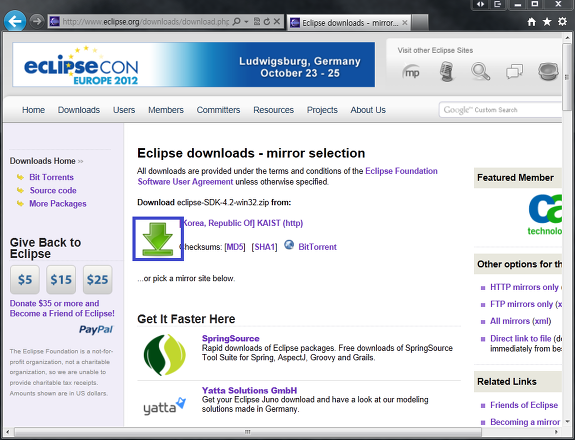575x440 pixels.
Task: Open the About Us menu item
Action: pyautogui.click(x=368, y=110)
